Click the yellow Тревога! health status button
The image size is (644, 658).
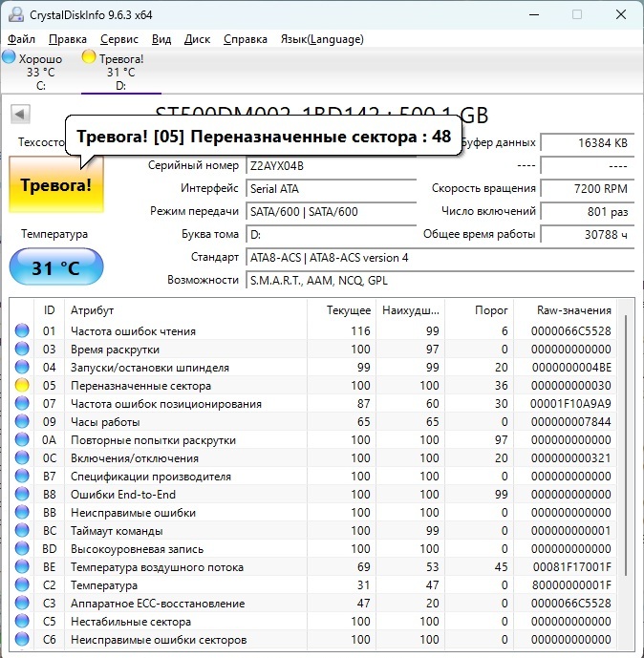tap(56, 184)
